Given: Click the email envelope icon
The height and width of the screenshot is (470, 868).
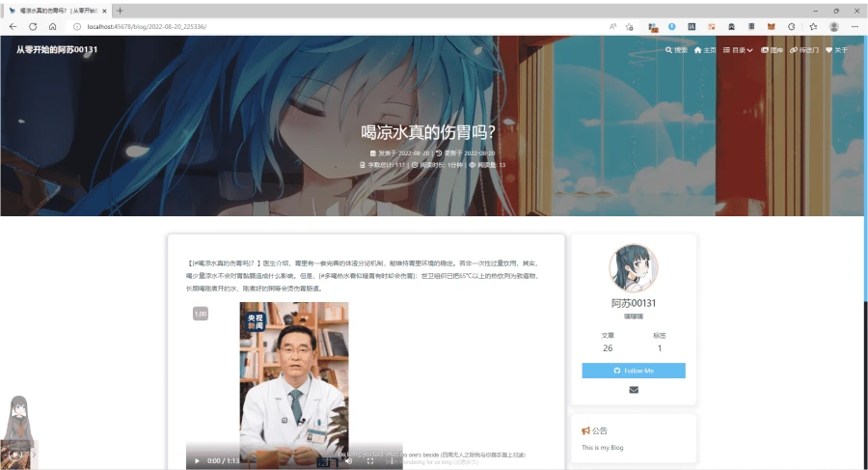Looking at the screenshot, I should click(634, 390).
